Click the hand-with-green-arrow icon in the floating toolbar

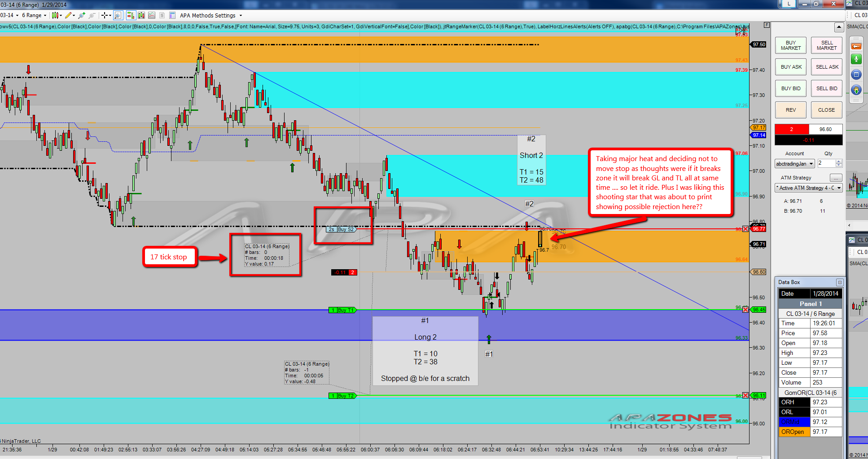pos(856,90)
